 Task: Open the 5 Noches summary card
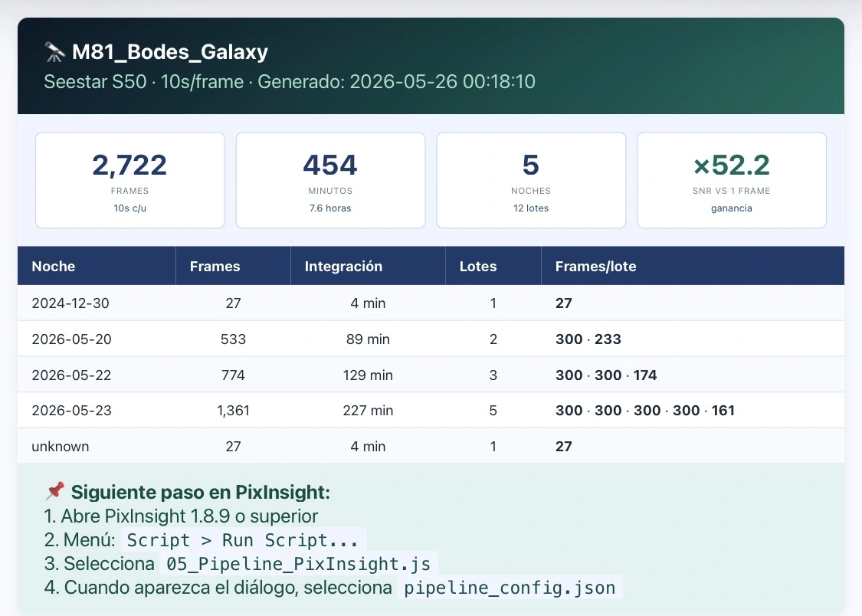point(531,180)
